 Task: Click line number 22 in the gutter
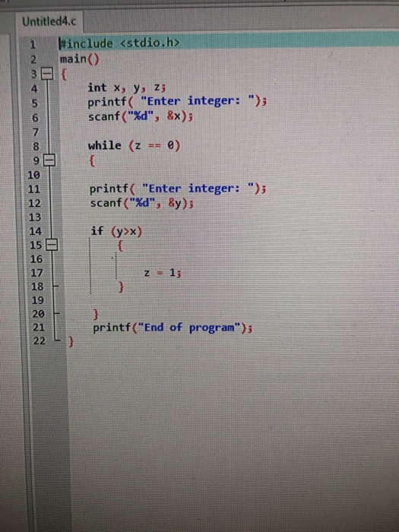pos(39,340)
